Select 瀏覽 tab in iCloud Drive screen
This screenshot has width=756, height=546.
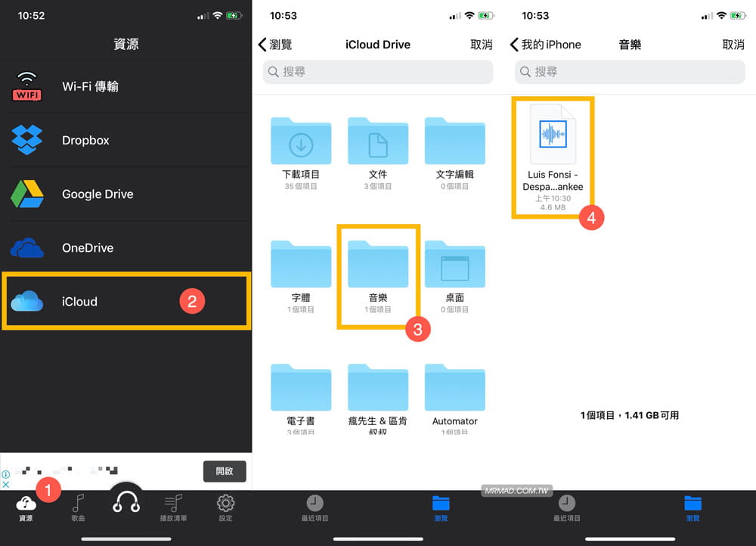(x=441, y=509)
